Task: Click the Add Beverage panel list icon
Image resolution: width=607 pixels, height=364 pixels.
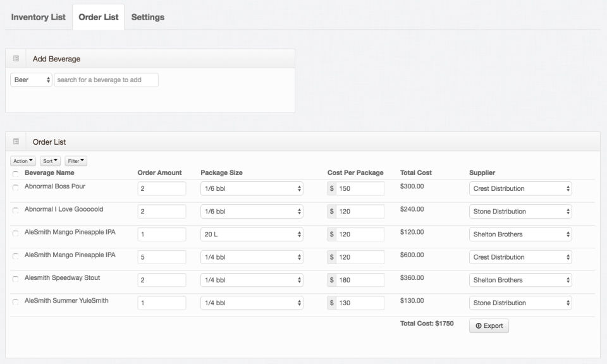Action: (x=16, y=59)
